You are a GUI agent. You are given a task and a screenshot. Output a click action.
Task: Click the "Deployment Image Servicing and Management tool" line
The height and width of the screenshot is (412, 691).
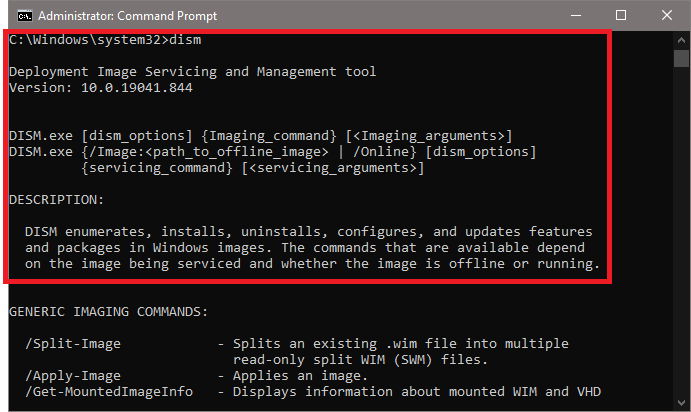192,72
